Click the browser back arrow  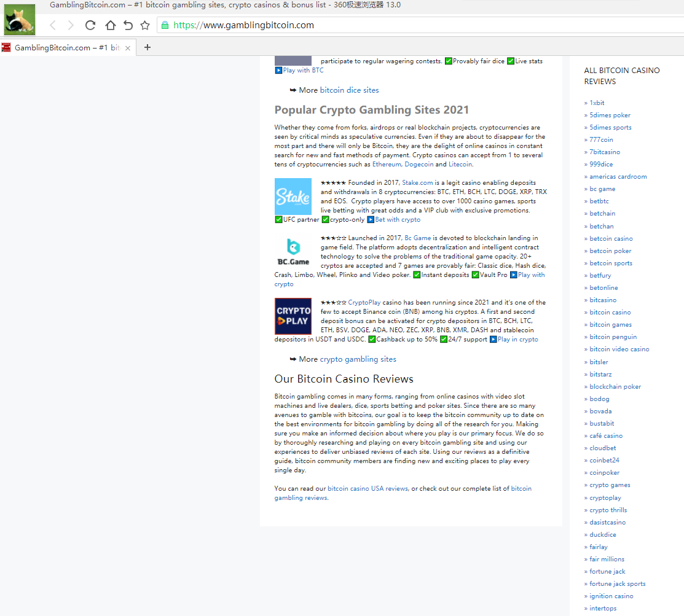coord(53,25)
